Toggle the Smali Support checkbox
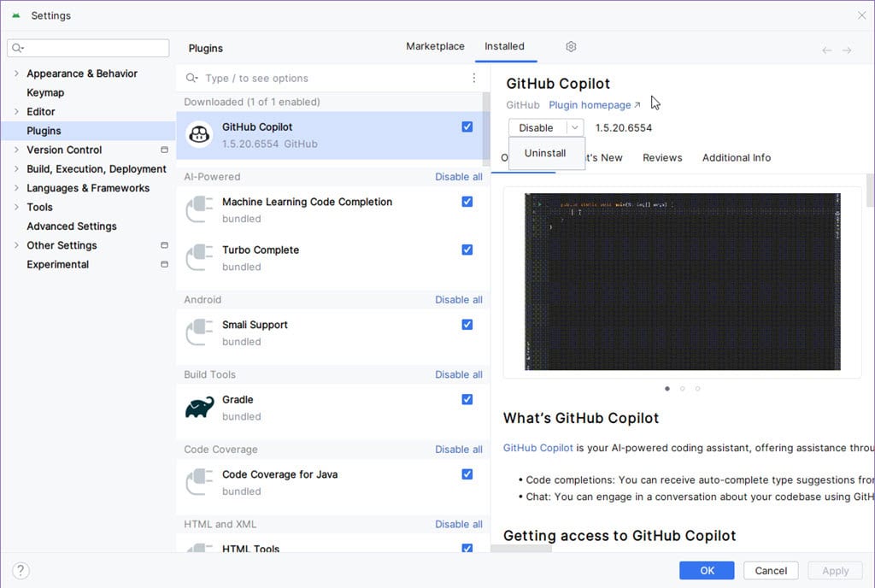The image size is (875, 588). point(467,324)
